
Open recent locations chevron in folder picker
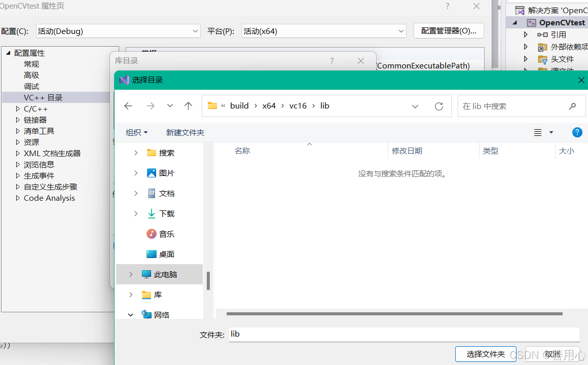tap(170, 106)
